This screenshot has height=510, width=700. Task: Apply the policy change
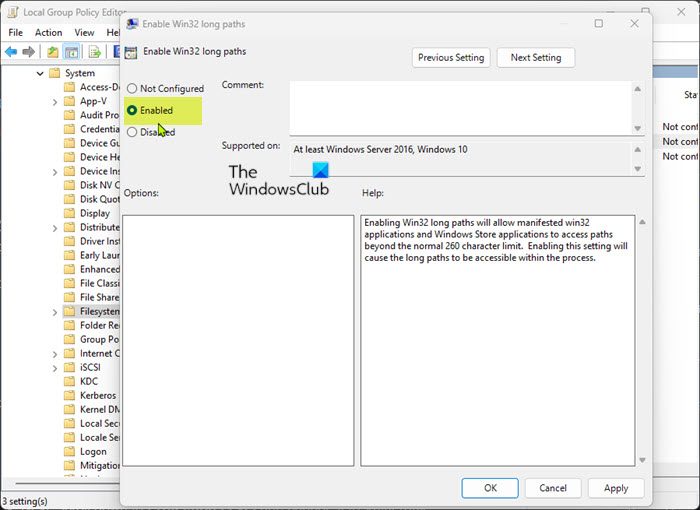point(616,488)
